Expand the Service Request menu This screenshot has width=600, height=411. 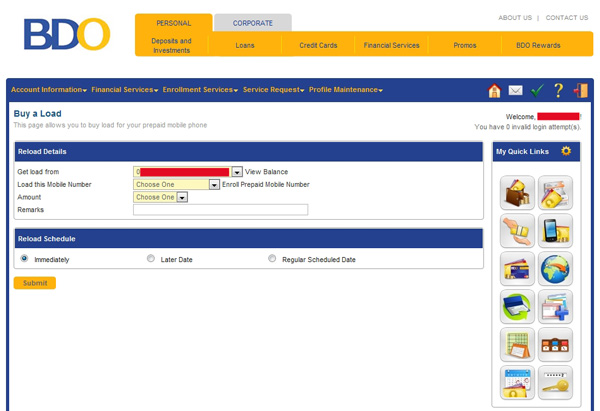[274, 90]
